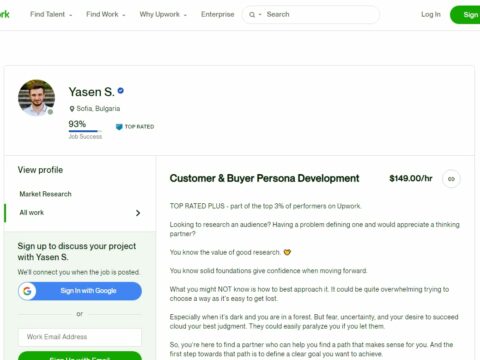This screenshot has height=360, width=480.
Task: Click the $149.00/hr rate
Action: pos(411,178)
